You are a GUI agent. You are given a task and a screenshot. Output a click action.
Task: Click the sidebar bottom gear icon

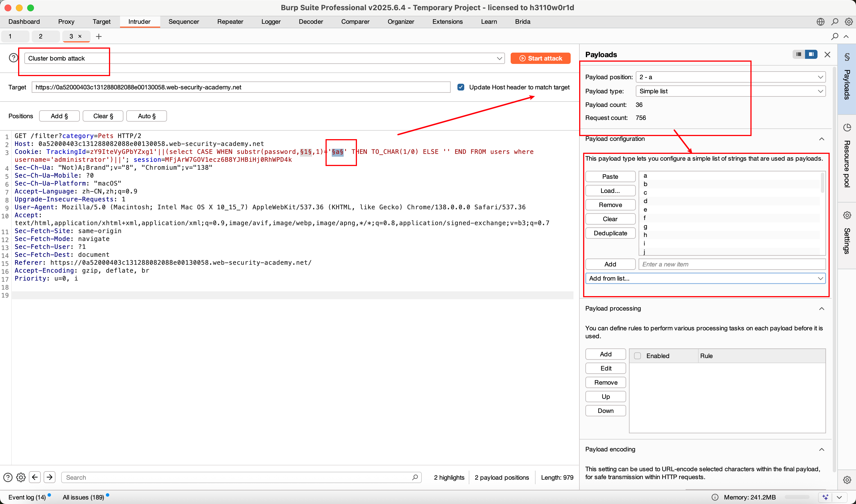pos(847,480)
